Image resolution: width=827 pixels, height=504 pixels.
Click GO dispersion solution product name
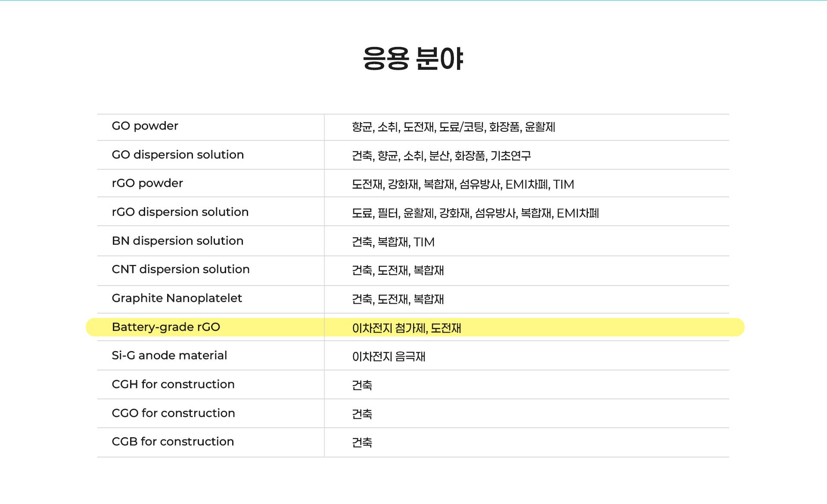pos(177,155)
